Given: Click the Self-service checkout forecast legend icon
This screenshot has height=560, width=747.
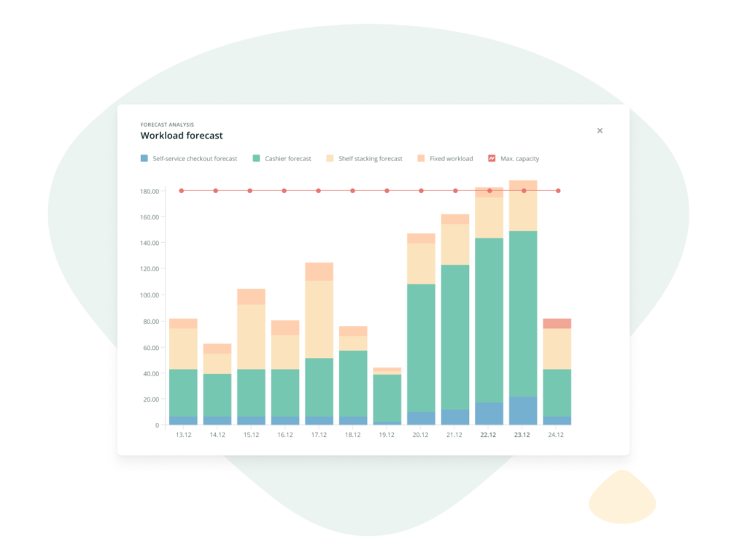Looking at the screenshot, I should point(143,158).
